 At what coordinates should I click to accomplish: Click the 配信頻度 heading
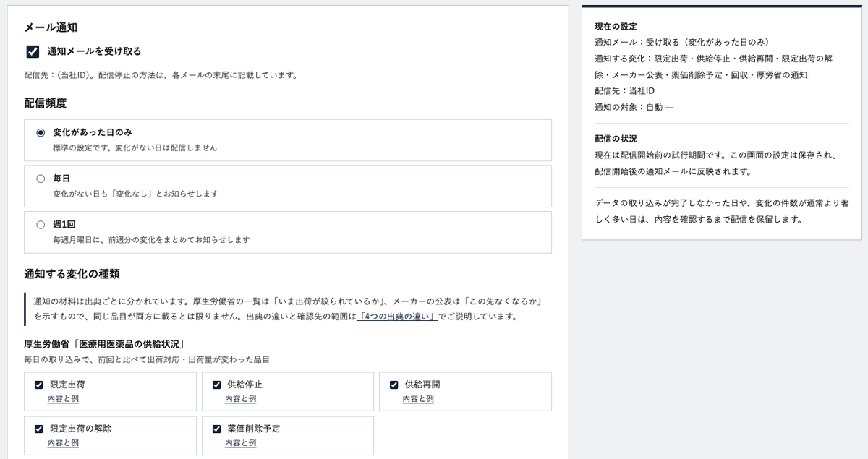46,103
